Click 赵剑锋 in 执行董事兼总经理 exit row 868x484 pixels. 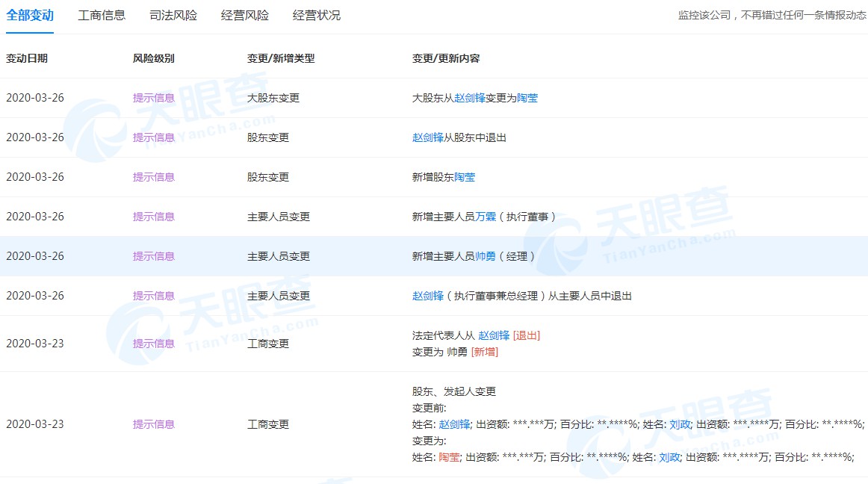point(428,296)
